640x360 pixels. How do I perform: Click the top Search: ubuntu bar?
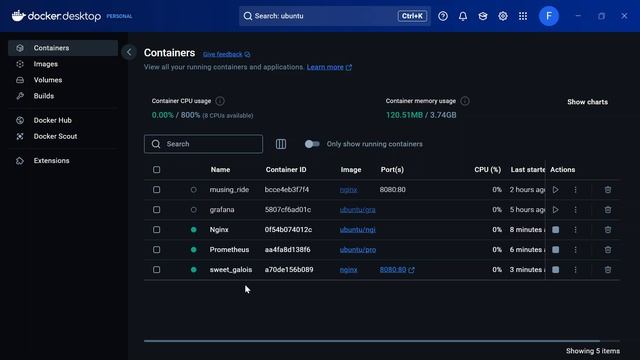(x=335, y=16)
